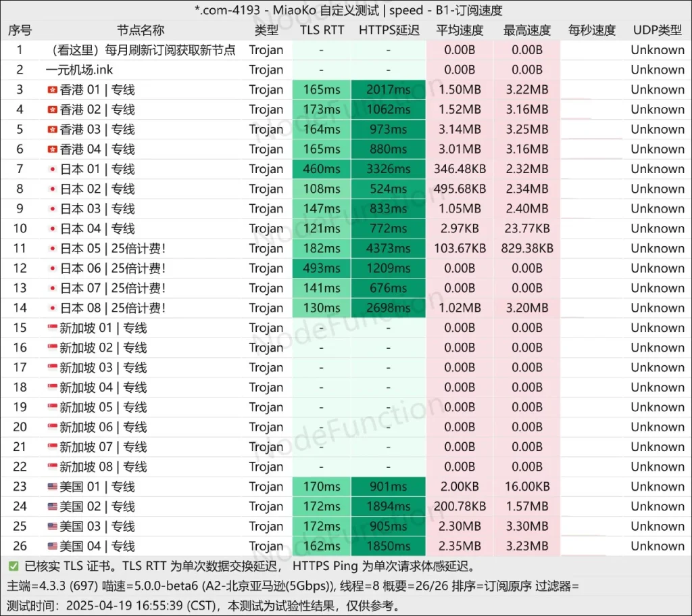Click the US flag beside 美国 03
The height and width of the screenshot is (616, 692).
[x=53, y=526]
